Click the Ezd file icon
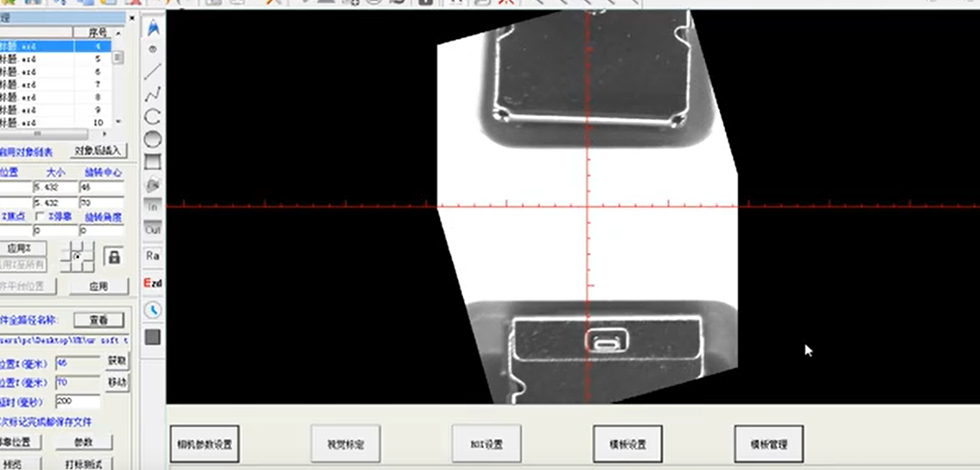 click(x=153, y=283)
